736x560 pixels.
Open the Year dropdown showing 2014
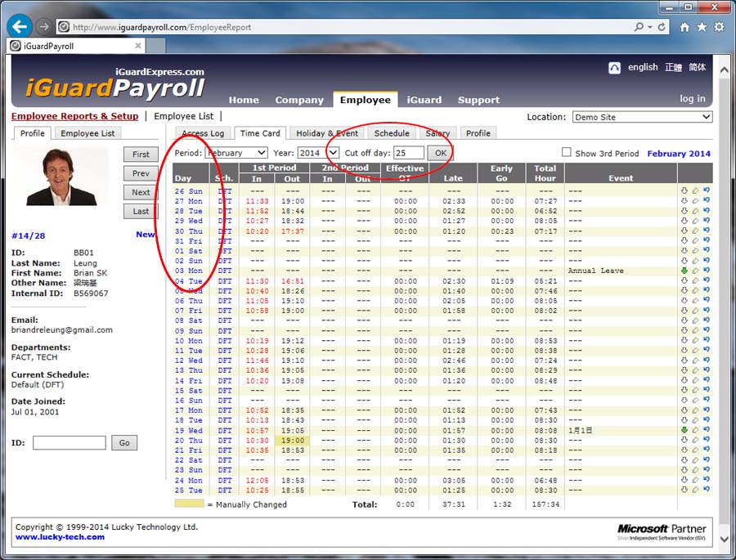318,153
